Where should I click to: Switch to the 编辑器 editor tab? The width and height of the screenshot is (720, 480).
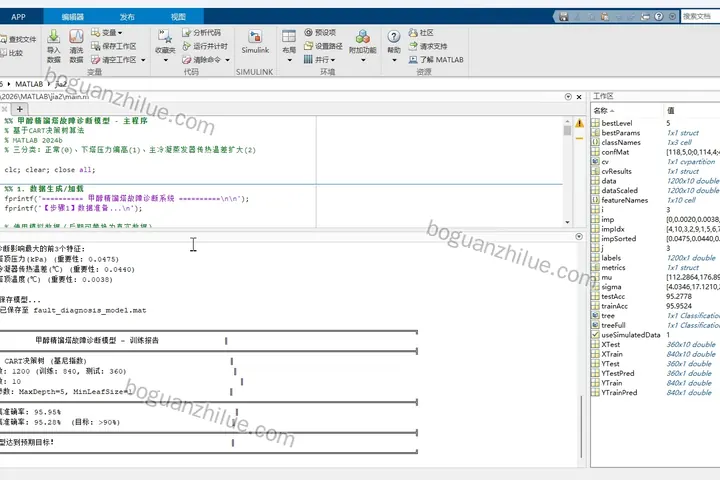73,17
